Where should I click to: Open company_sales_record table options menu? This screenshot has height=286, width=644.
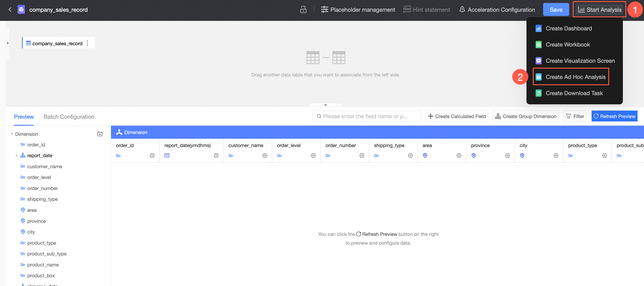point(87,43)
